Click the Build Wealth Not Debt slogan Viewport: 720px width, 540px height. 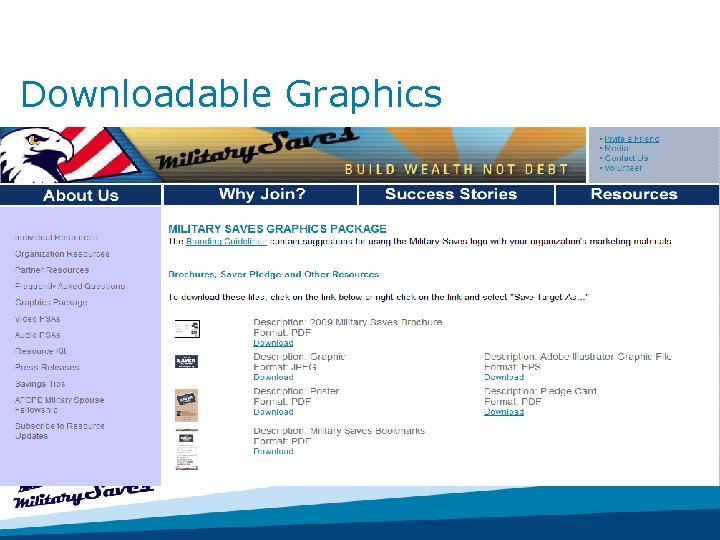tap(456, 169)
